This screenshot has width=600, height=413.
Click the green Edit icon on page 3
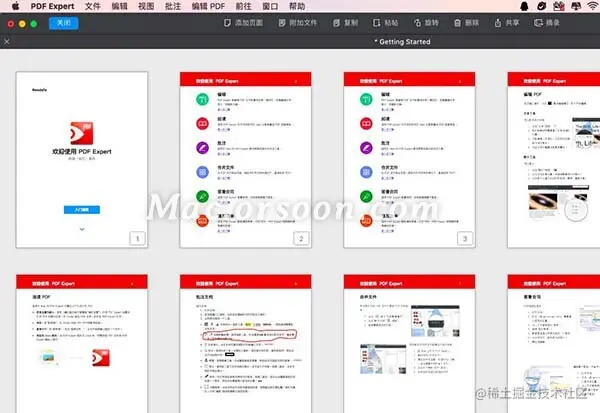coord(366,99)
